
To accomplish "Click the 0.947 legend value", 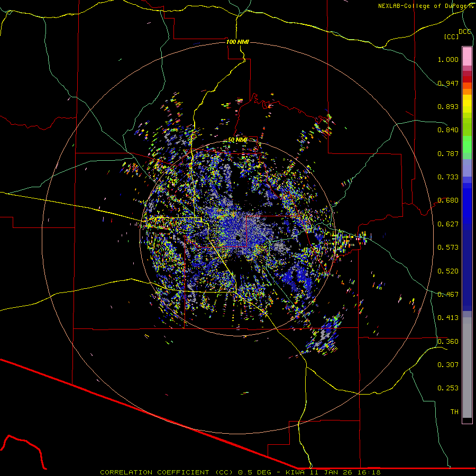I will [x=448, y=83].
